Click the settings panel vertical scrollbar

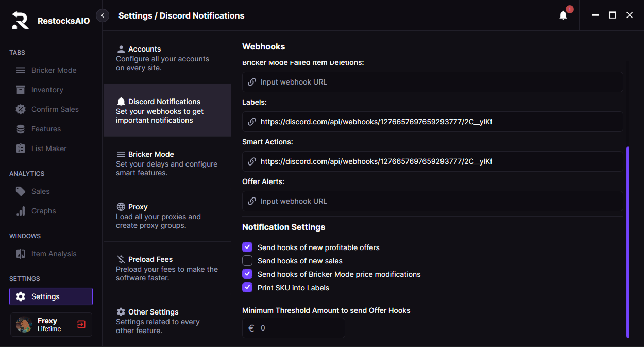click(x=628, y=242)
